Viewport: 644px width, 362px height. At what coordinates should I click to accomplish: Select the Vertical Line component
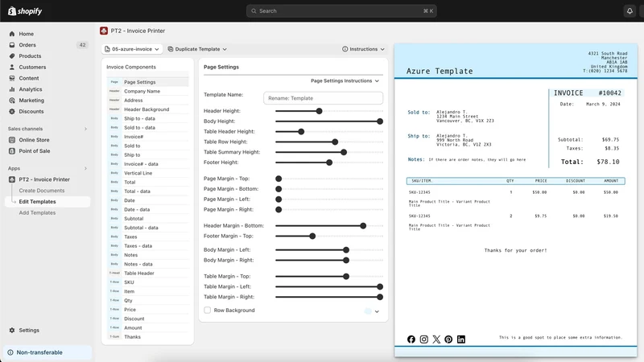pyautogui.click(x=148, y=173)
